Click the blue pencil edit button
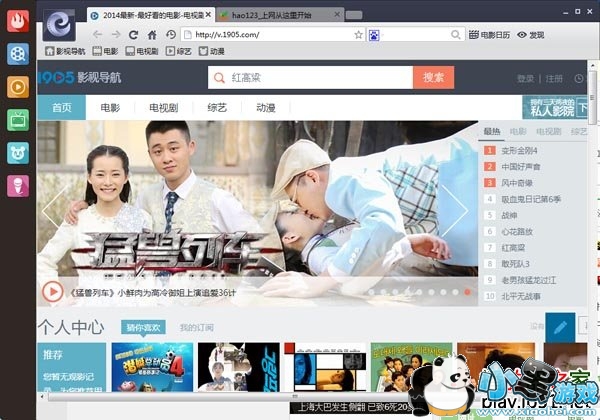The height and width of the screenshot is (420, 600). (560, 327)
